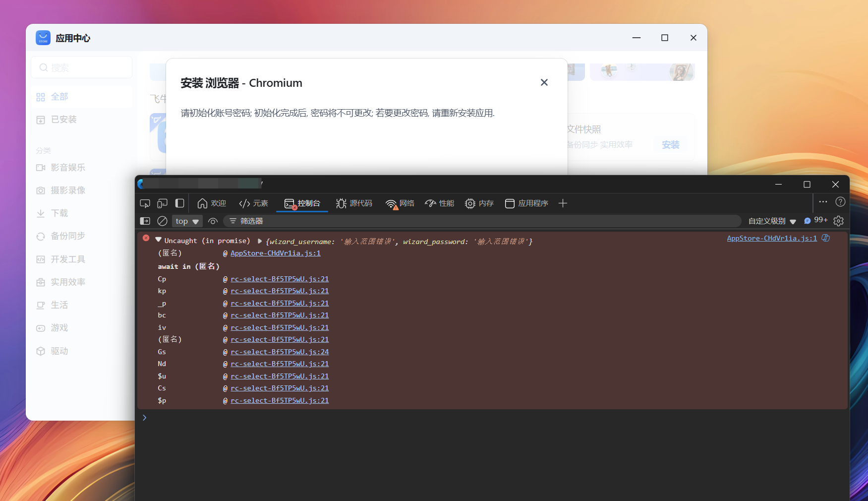The image size is (868, 501).
Task: Select 备份同步 category
Action: 82,236
